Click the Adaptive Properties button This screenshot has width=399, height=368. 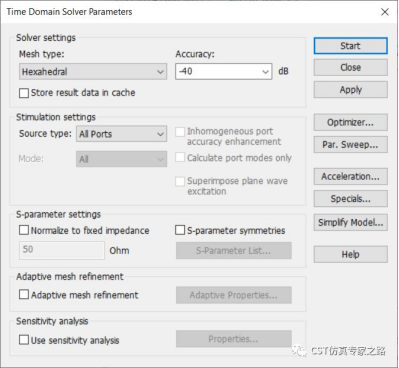[x=234, y=295]
